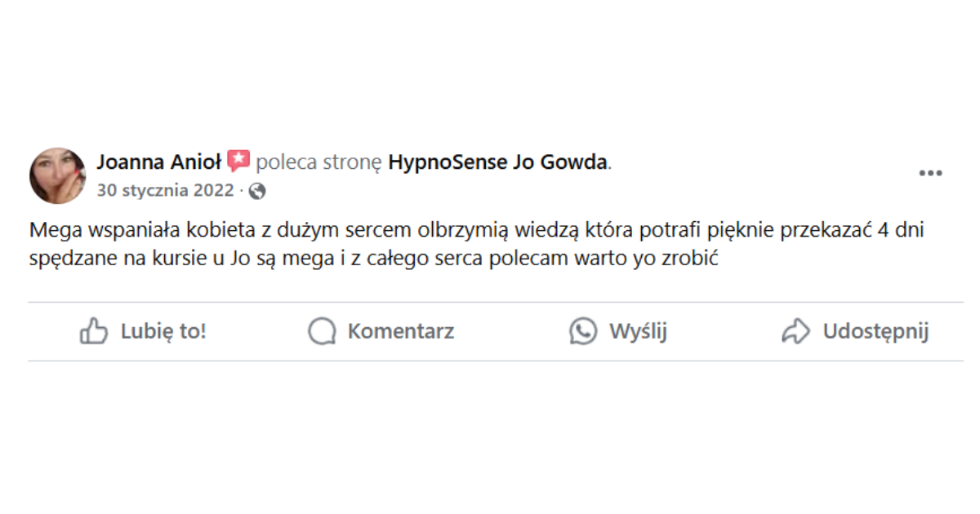Click the red recommendation star badge
This screenshot has height=514, width=980.
238,162
